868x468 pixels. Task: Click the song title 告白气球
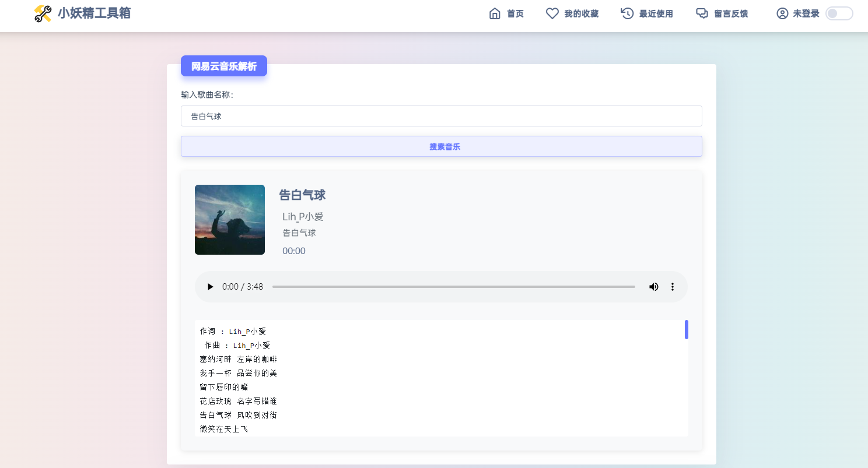[303, 195]
